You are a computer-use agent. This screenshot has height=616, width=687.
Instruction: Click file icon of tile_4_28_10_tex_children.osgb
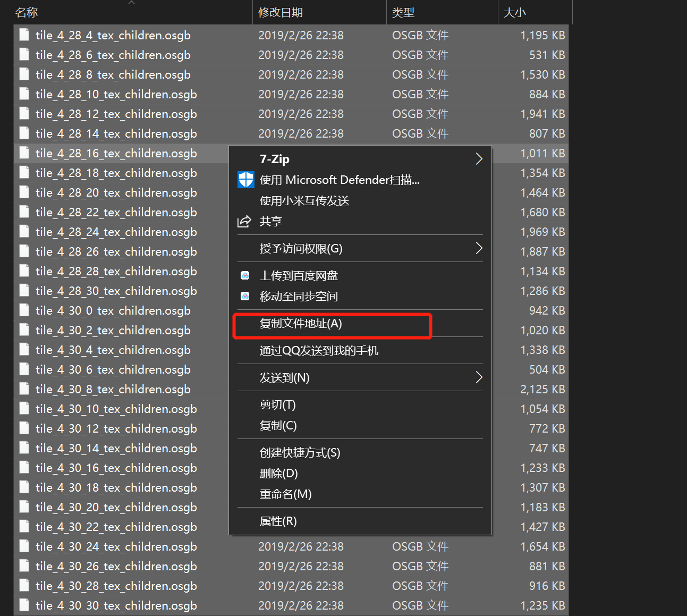pyautogui.click(x=24, y=94)
